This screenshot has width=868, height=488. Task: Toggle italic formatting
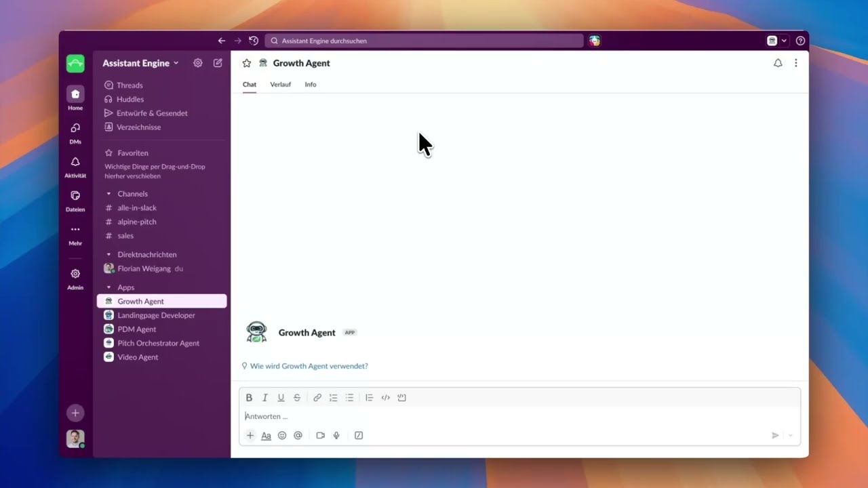(x=265, y=398)
